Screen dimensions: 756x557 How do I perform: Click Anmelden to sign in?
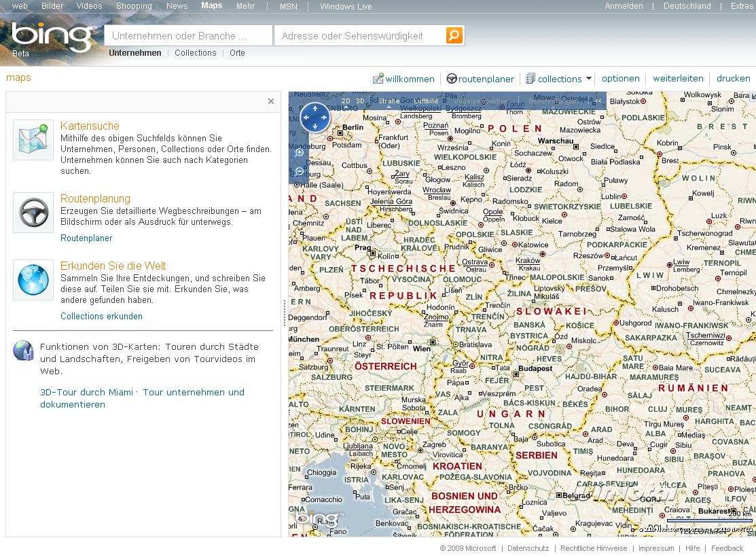624,6
